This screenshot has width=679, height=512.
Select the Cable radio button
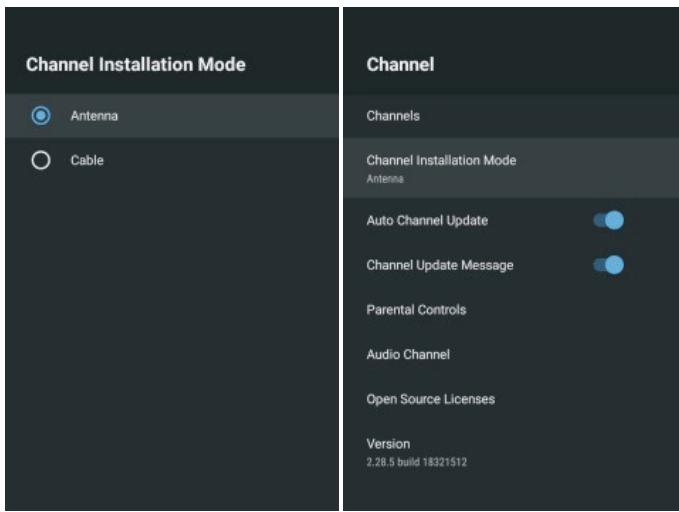(41, 160)
